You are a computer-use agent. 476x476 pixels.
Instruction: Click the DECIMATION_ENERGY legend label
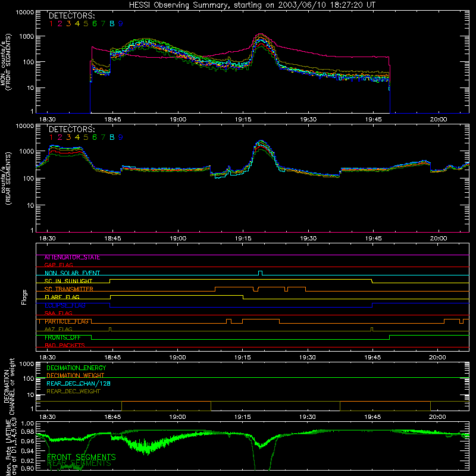point(76,368)
